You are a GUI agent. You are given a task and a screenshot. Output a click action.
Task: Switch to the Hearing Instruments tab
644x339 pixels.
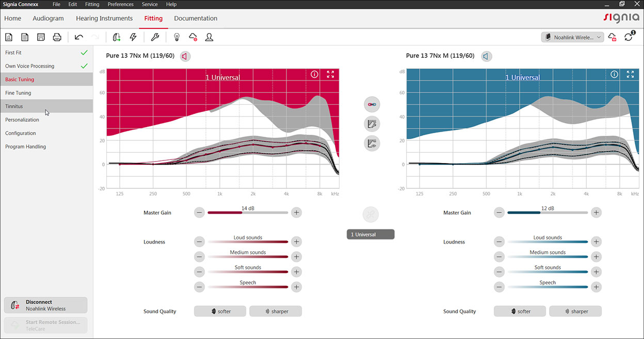[104, 18]
